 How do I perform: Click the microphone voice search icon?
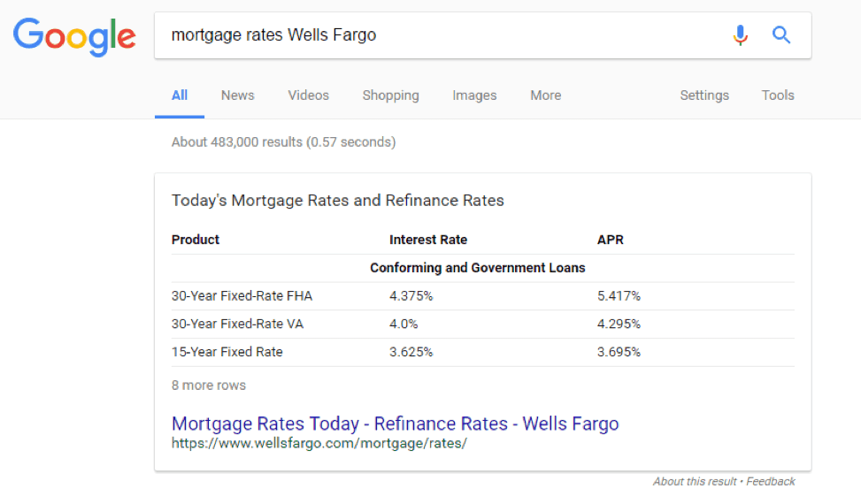[x=740, y=35]
